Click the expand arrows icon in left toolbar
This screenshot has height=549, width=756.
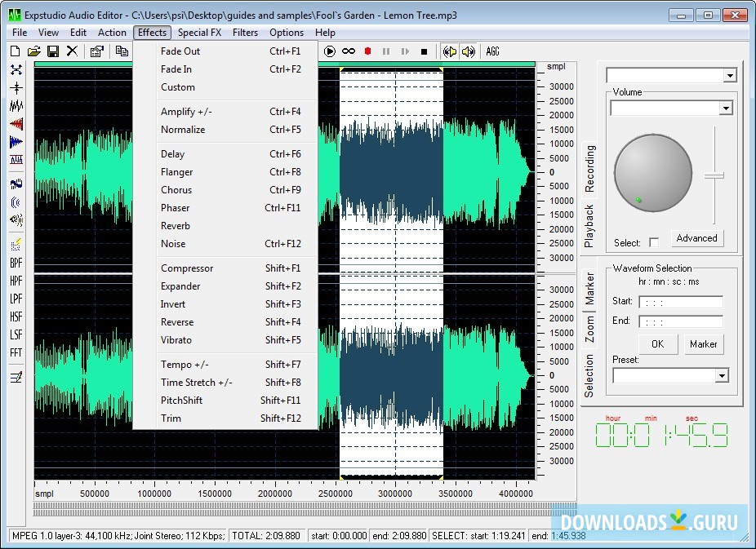click(x=16, y=70)
